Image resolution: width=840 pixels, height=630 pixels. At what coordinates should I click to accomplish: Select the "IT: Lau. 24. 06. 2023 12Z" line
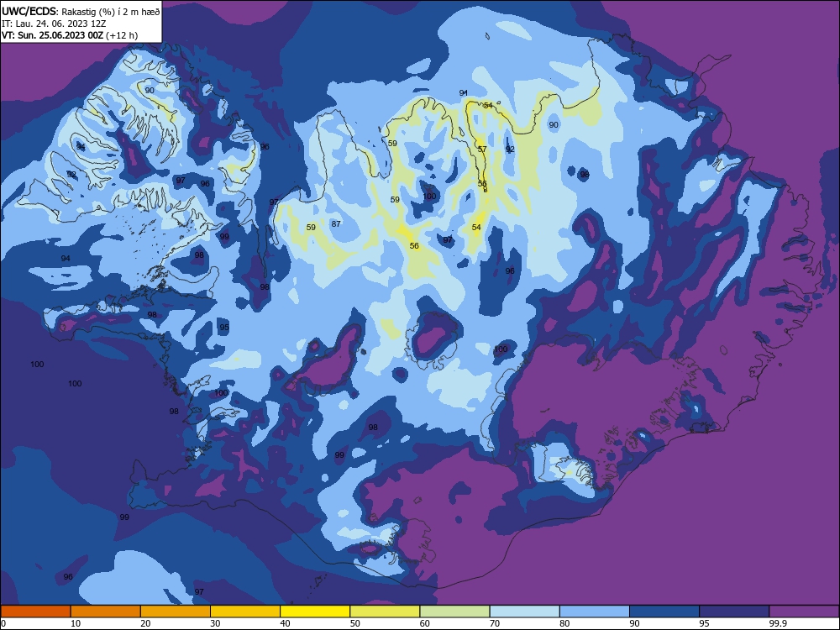(x=54, y=24)
